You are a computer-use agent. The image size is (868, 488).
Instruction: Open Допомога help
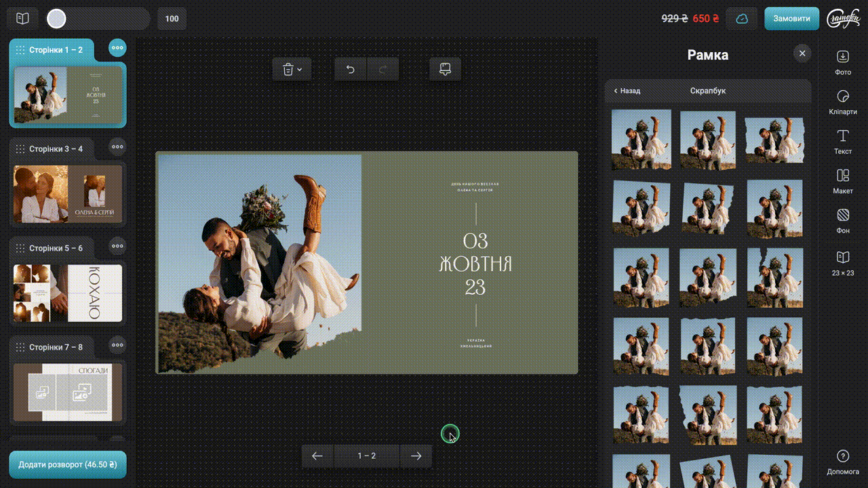(843, 462)
